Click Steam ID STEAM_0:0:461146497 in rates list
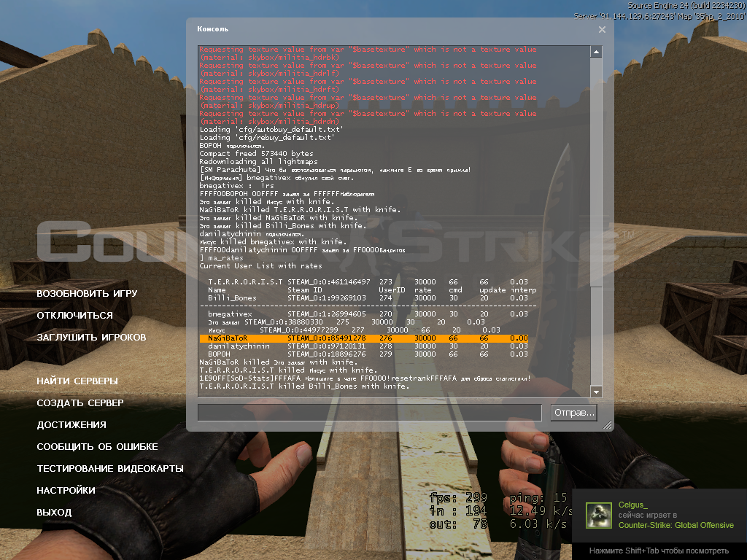 pyautogui.click(x=329, y=282)
